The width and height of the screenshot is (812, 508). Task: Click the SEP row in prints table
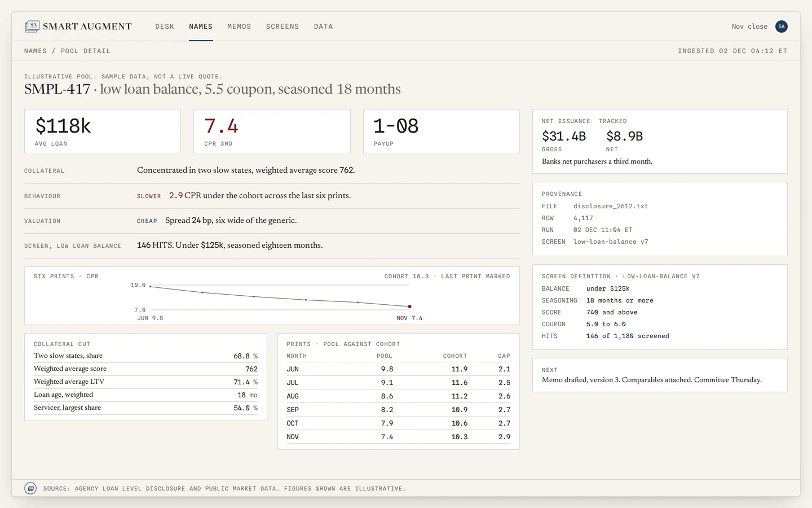(398, 410)
